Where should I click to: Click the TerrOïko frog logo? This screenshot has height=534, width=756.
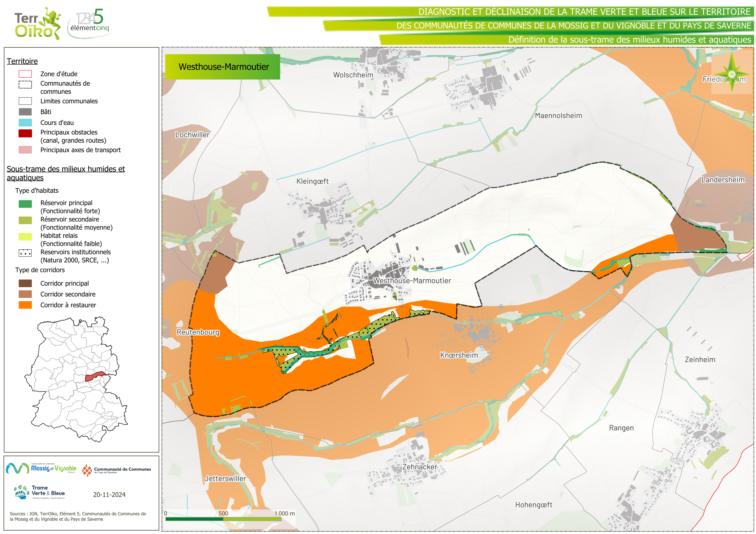pos(37,24)
